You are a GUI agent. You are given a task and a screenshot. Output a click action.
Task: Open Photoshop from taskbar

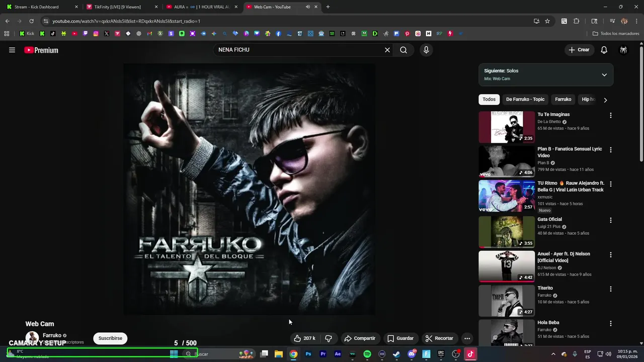click(308, 354)
